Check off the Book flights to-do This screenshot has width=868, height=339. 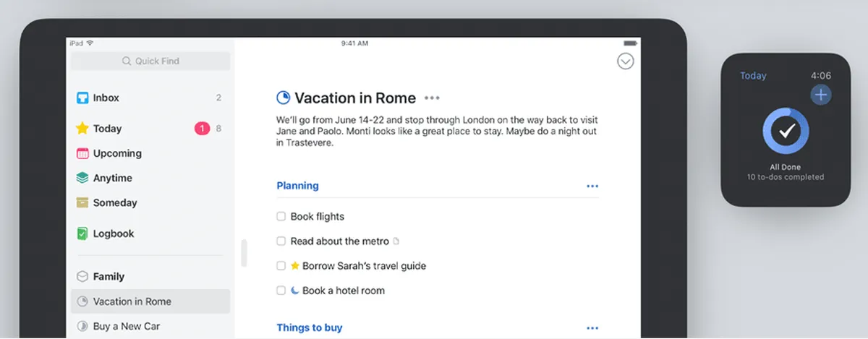(281, 217)
